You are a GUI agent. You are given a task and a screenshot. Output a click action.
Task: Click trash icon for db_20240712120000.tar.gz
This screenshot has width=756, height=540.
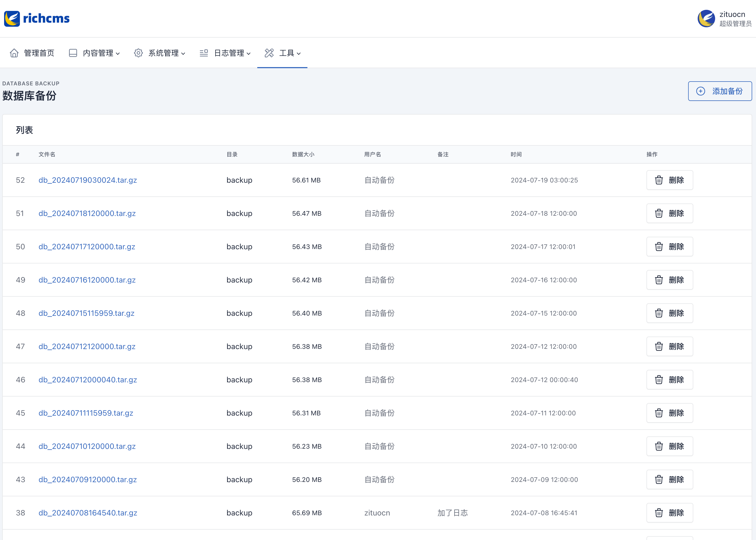[659, 346]
